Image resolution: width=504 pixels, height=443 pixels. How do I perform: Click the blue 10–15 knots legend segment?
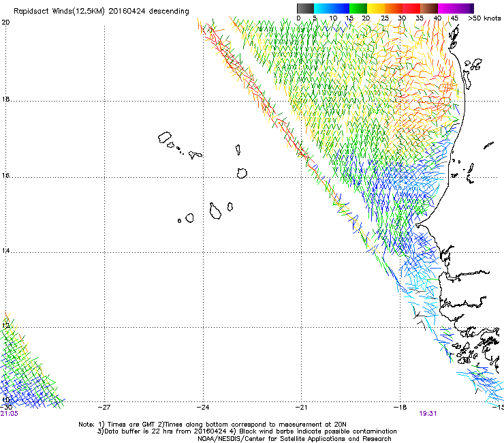(x=341, y=8)
